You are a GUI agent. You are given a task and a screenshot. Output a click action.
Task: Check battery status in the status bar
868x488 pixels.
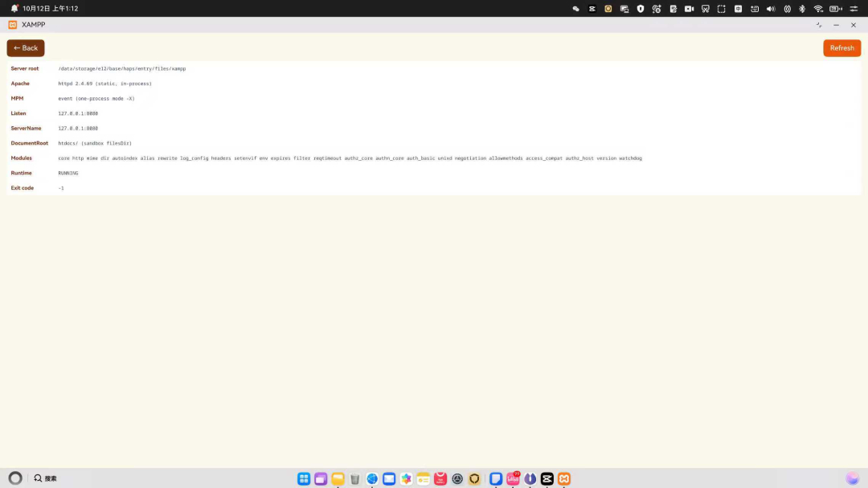(836, 9)
